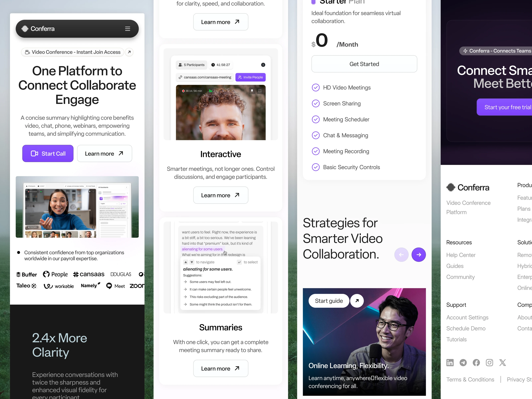The height and width of the screenshot is (399, 532).
Task: Click the next arrow in Strategies carousel
Action: tap(419, 255)
